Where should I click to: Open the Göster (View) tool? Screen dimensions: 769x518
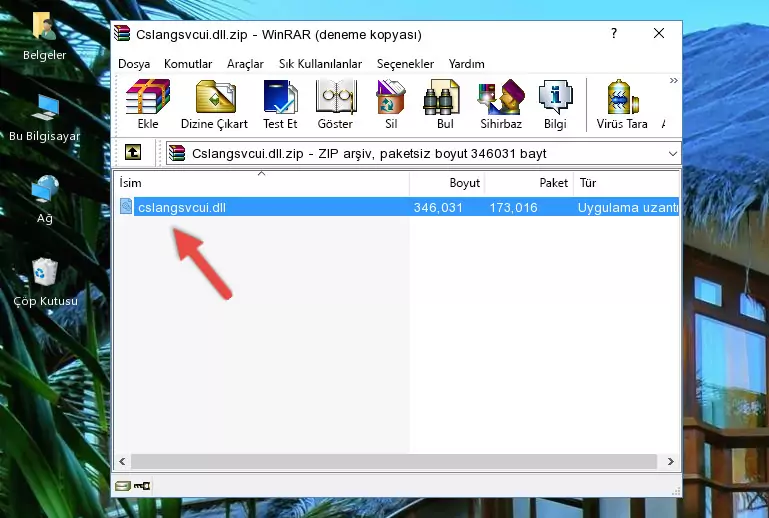tap(335, 104)
